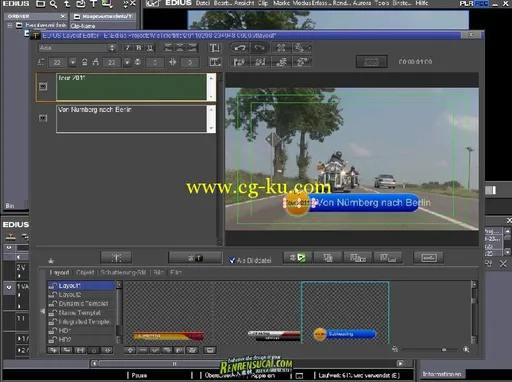Click fourth icon in lower toolbar row
Screen dimensions: 512x382
click(302, 62)
